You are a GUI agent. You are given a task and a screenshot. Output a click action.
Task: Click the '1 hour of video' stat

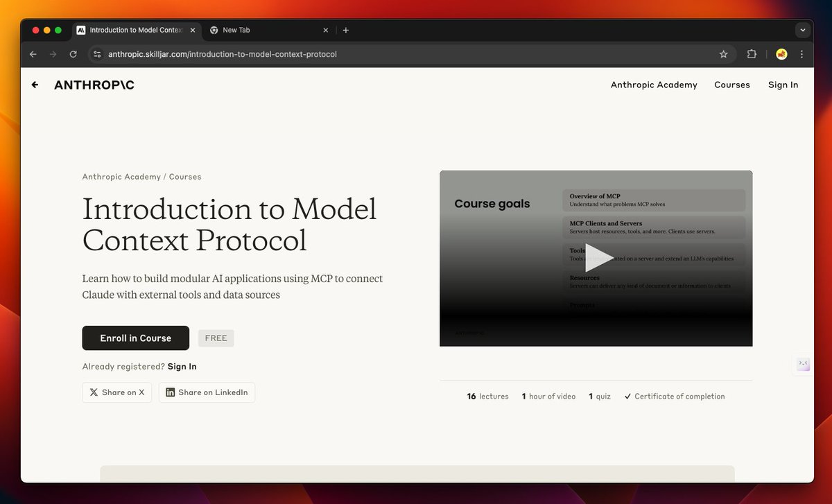tap(548, 397)
